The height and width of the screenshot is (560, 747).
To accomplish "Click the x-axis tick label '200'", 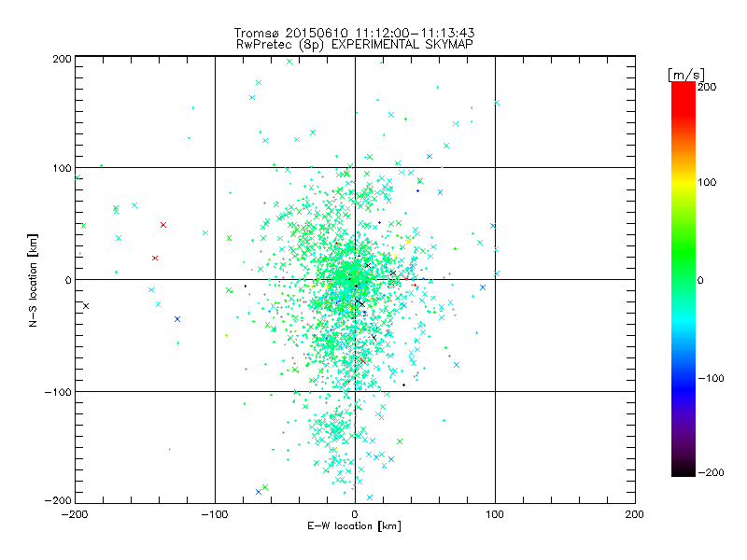I will tap(635, 514).
